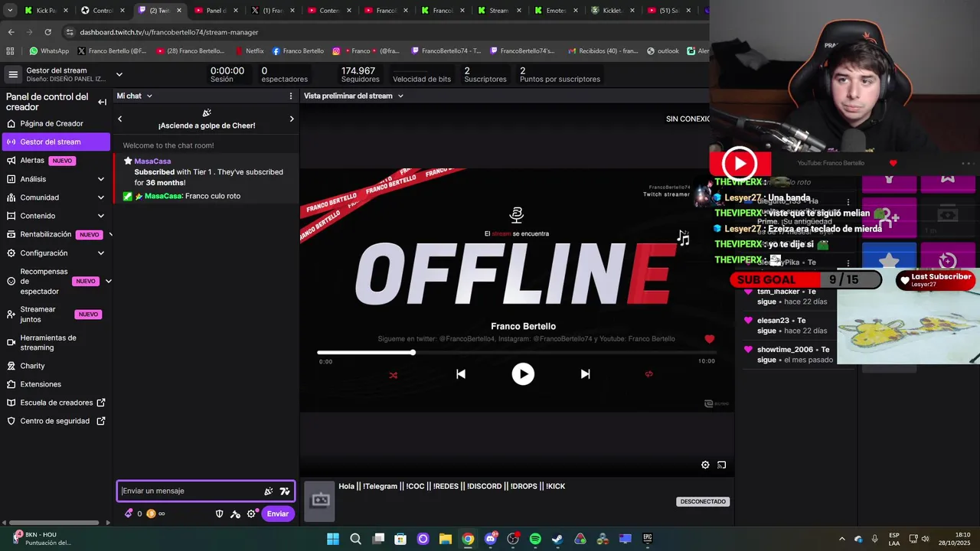Open the outlook bookmark
Image resolution: width=980 pixels, height=551 pixels.
662,51
